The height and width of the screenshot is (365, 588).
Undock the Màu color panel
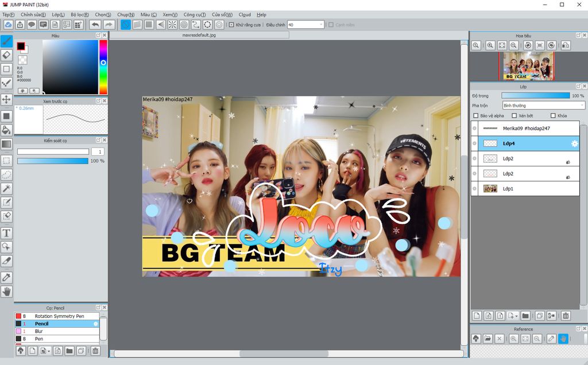click(x=98, y=35)
